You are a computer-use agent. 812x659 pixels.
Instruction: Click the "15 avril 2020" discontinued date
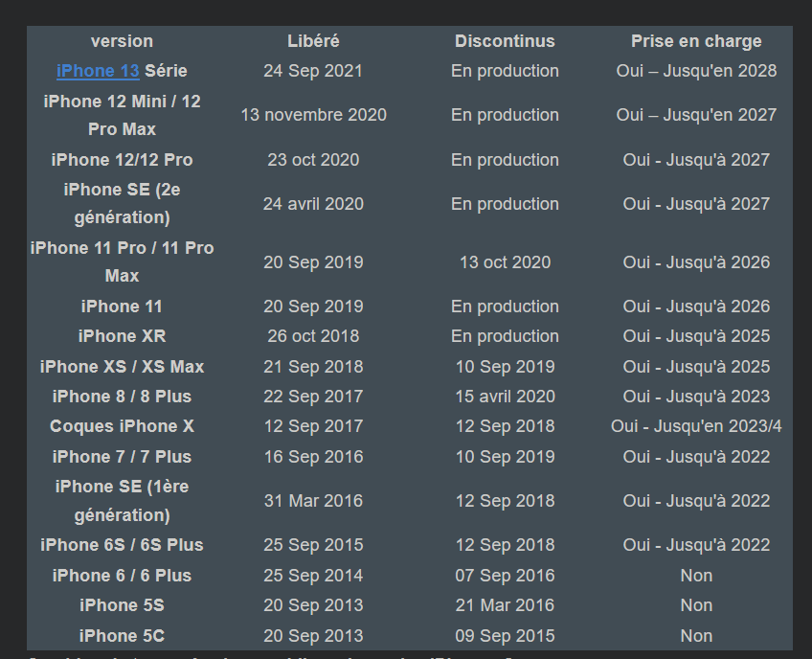tap(505, 397)
